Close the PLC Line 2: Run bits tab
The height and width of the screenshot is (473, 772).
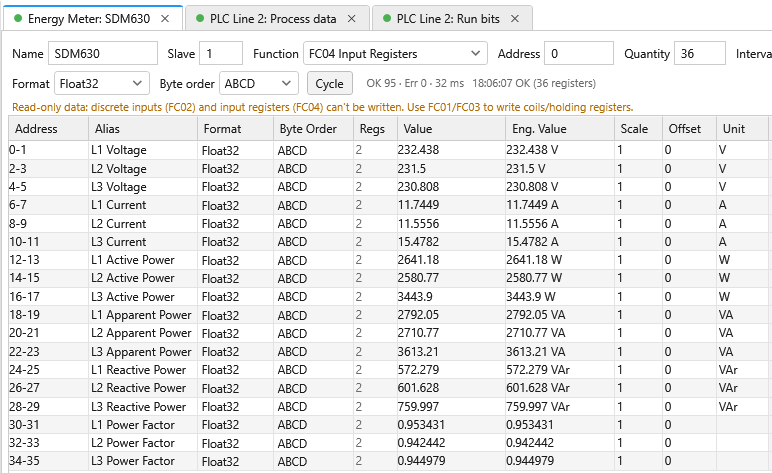point(515,19)
